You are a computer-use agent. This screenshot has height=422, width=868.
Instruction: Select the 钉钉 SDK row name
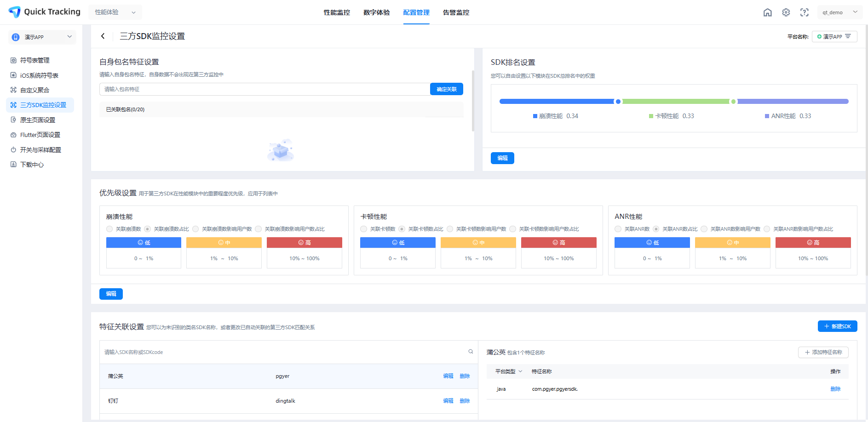click(x=113, y=401)
